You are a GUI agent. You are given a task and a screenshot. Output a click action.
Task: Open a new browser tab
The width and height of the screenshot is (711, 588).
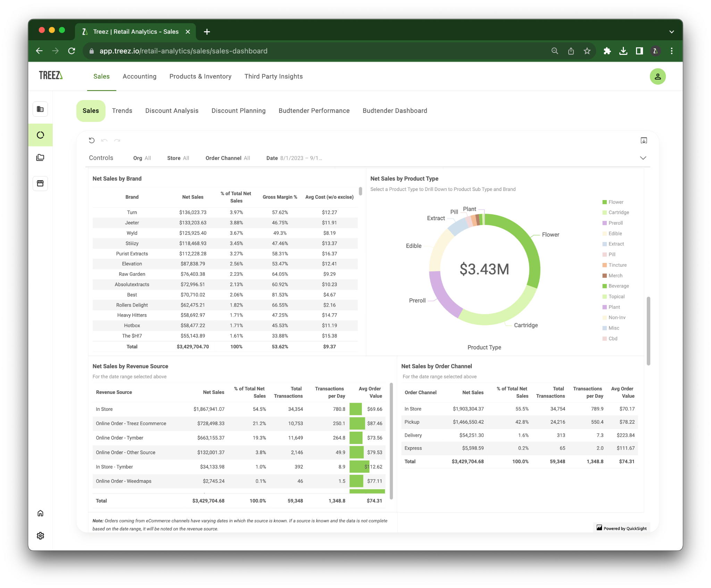pos(207,32)
